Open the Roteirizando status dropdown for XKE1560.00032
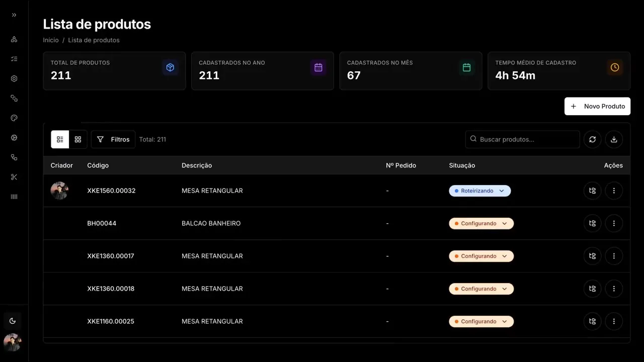 pyautogui.click(x=480, y=191)
